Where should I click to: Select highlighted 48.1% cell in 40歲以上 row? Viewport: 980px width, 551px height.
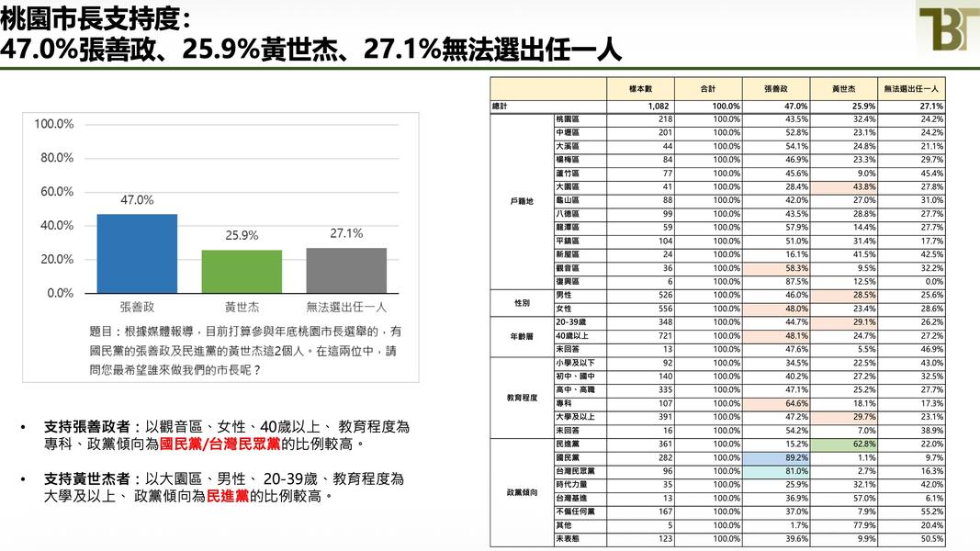point(776,335)
